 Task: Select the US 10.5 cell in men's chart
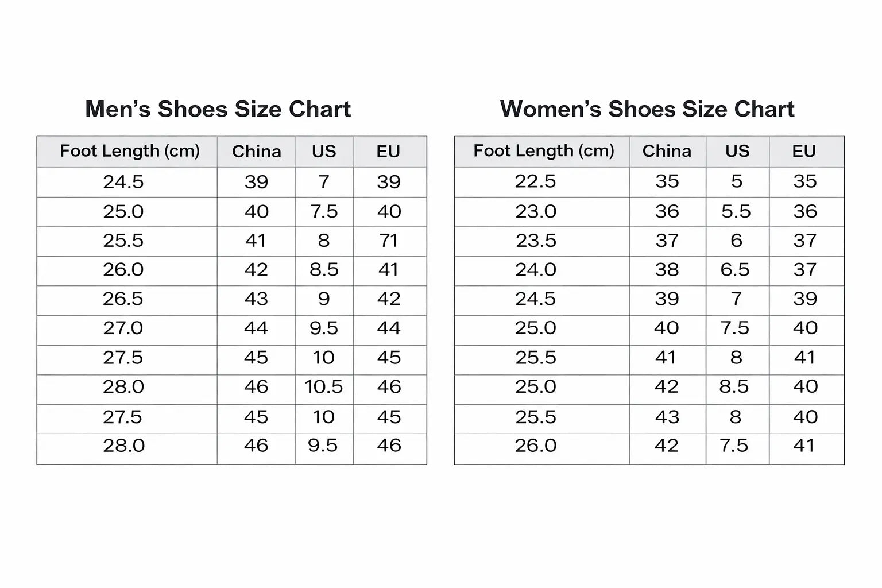pos(324,387)
